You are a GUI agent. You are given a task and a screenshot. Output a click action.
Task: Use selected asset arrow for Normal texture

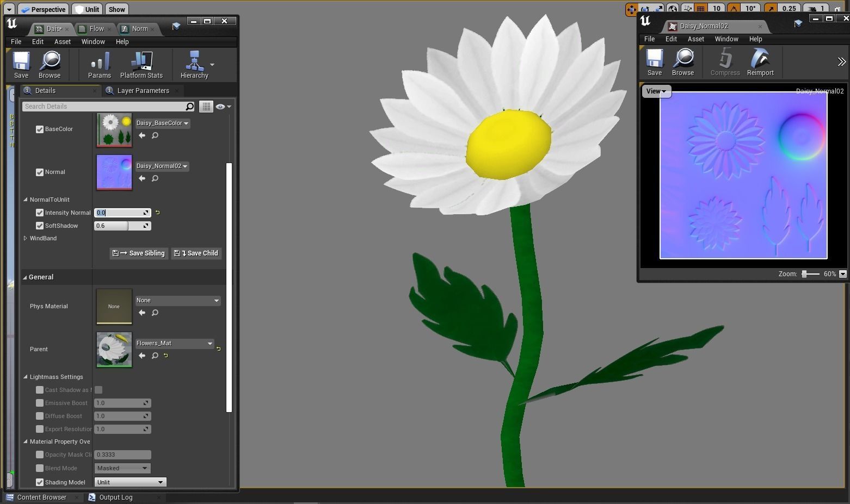(142, 178)
